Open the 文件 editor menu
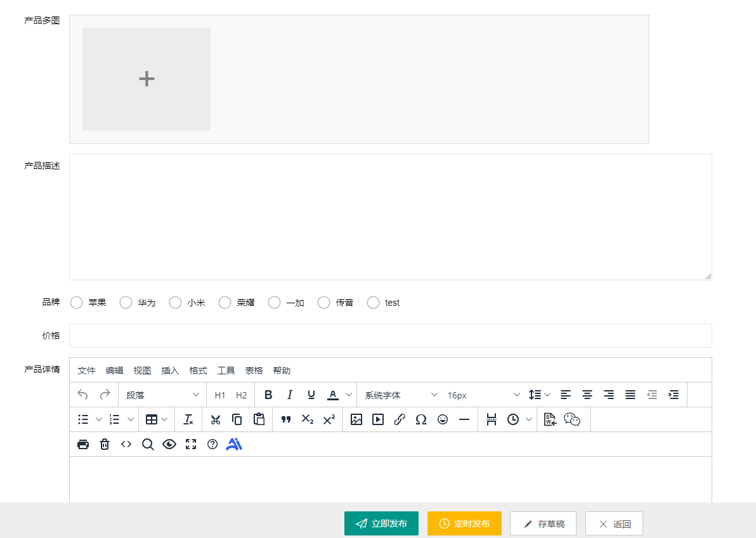The height and width of the screenshot is (538, 756). click(87, 371)
